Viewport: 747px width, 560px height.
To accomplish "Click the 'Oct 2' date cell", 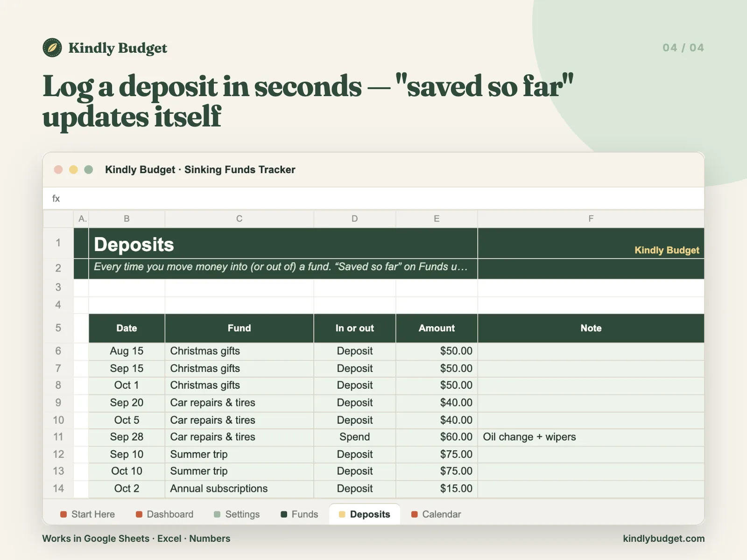I will pyautogui.click(x=127, y=489).
